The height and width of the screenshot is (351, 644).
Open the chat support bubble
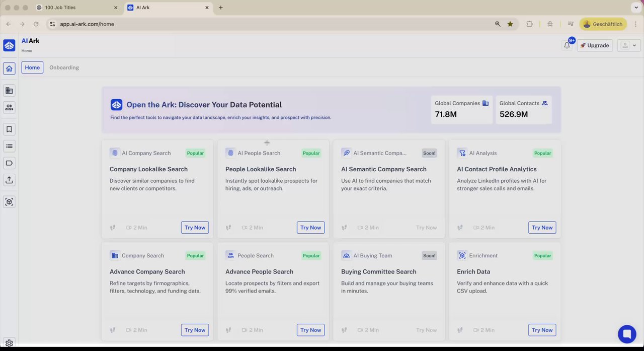[x=627, y=334]
